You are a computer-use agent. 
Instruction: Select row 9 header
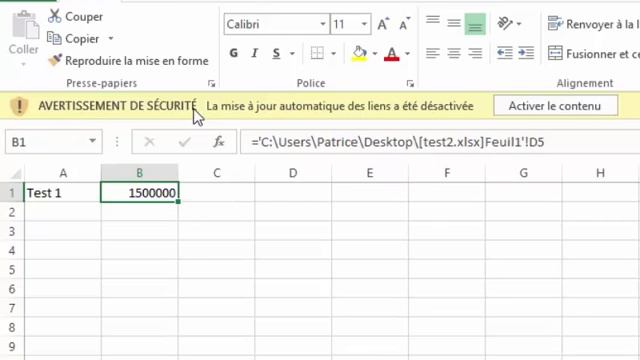12,347
